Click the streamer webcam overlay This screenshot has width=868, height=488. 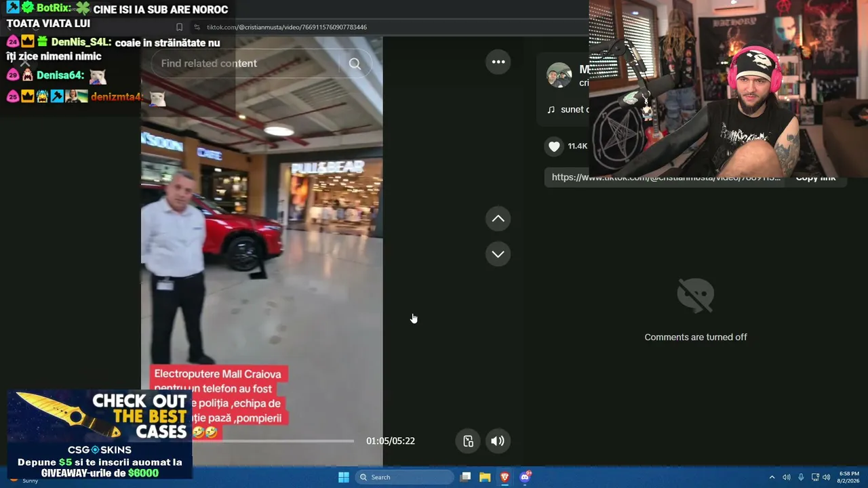(x=728, y=88)
